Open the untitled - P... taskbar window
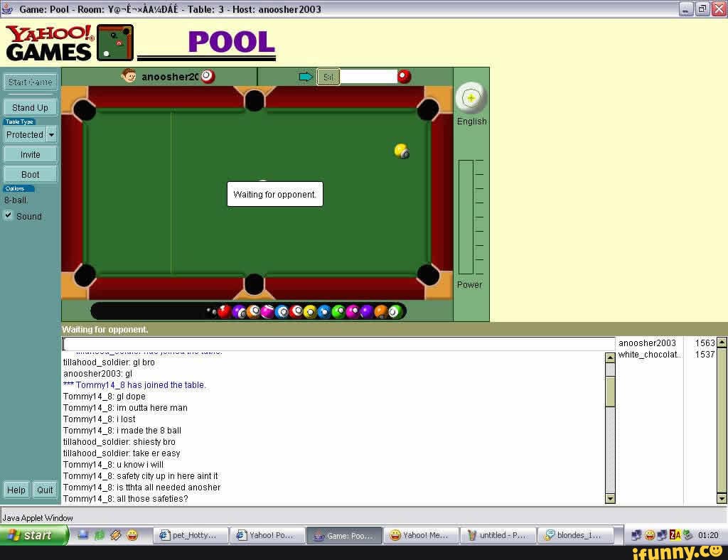The width and height of the screenshot is (728, 560). point(498,535)
